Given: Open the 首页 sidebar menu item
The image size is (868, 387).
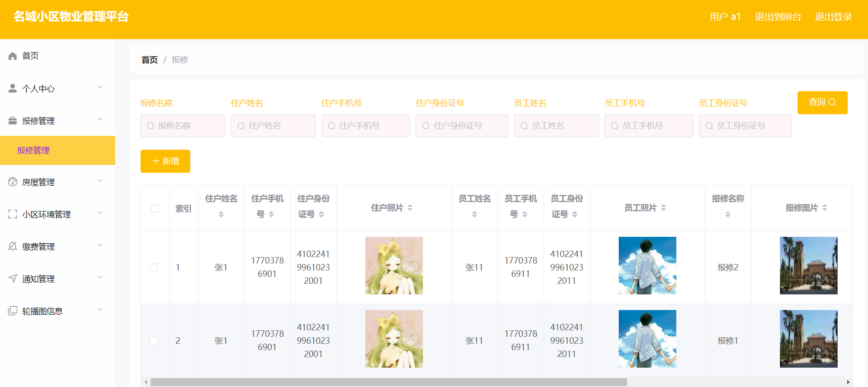Looking at the screenshot, I should (58, 56).
